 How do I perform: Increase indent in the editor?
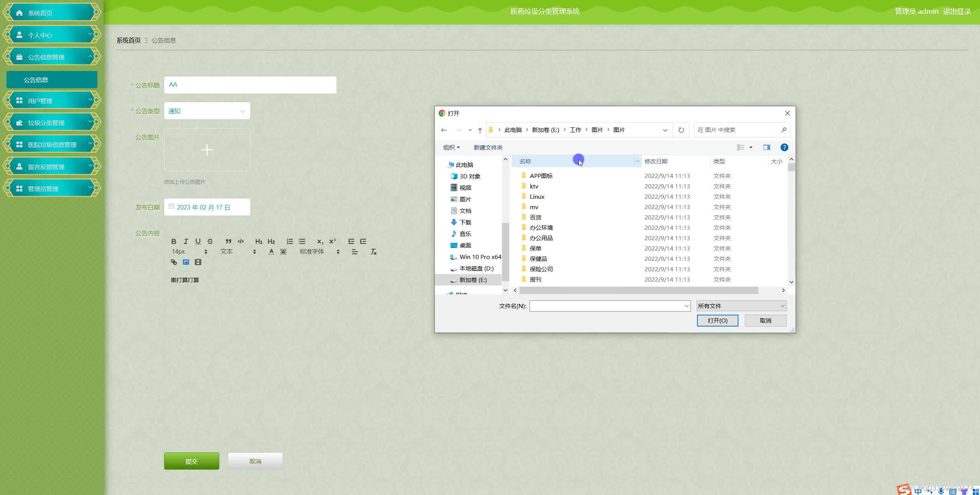tap(363, 241)
